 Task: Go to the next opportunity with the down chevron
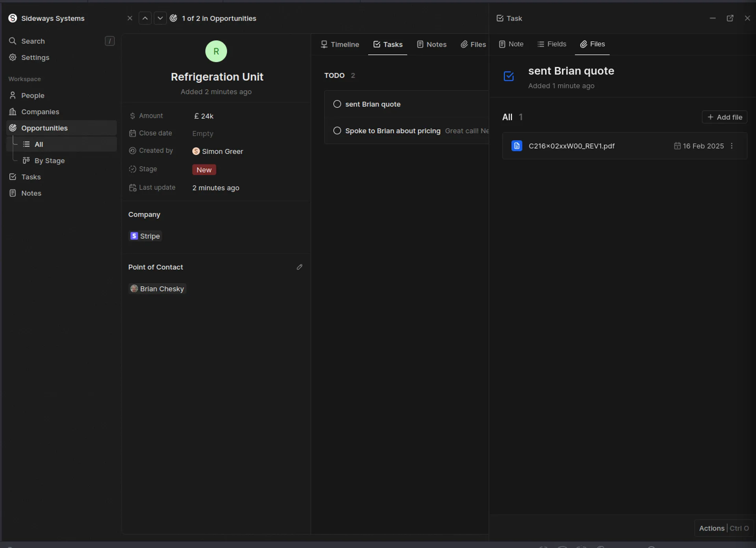pos(160,18)
